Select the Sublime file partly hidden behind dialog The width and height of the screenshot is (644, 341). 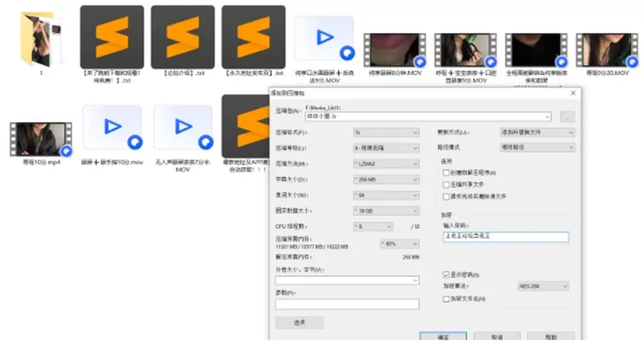pos(246,126)
